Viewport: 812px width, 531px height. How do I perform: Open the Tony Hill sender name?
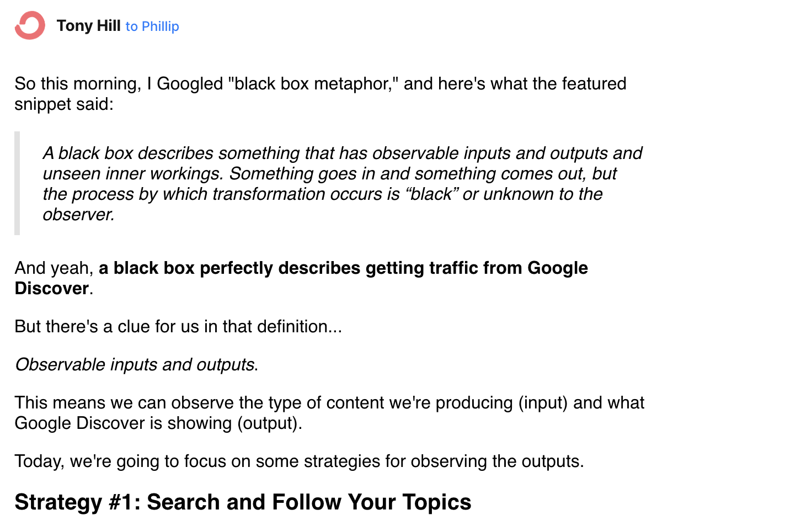(x=88, y=26)
